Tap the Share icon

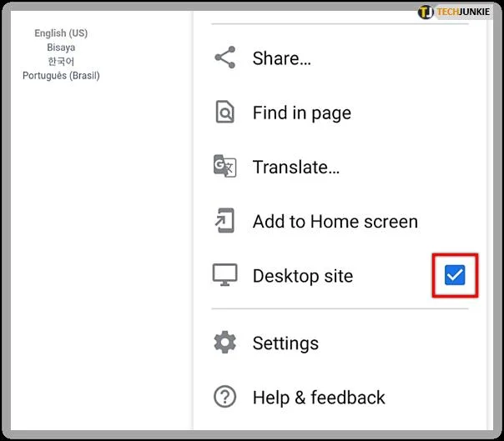[224, 58]
